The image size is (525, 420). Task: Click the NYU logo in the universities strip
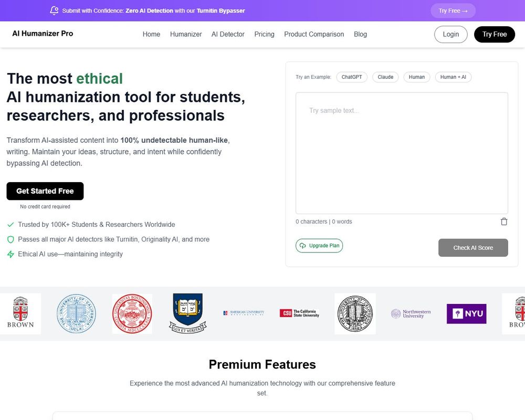466,313
